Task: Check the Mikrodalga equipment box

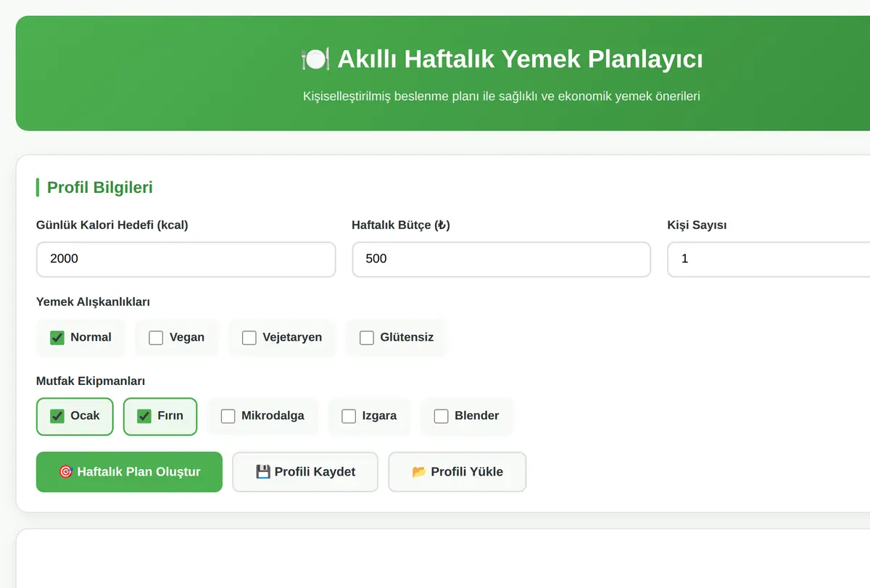Action: 228,416
